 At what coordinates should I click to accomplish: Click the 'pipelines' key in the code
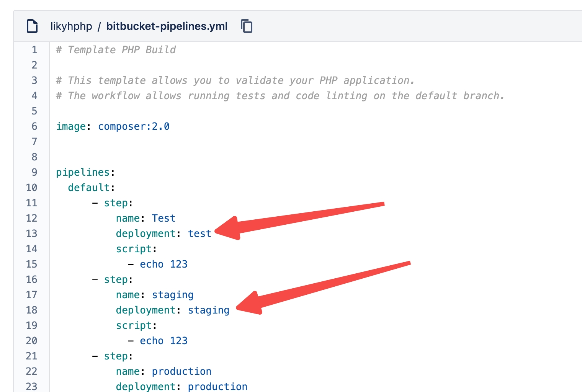tap(83, 172)
